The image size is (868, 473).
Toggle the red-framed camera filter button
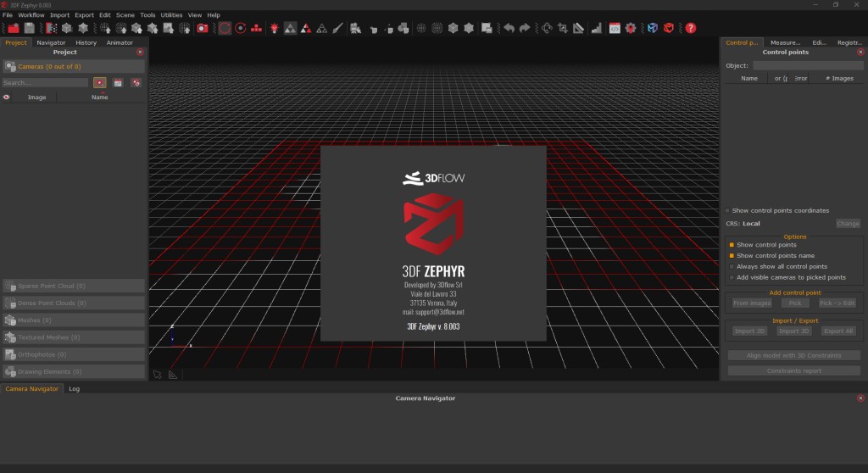[100, 83]
